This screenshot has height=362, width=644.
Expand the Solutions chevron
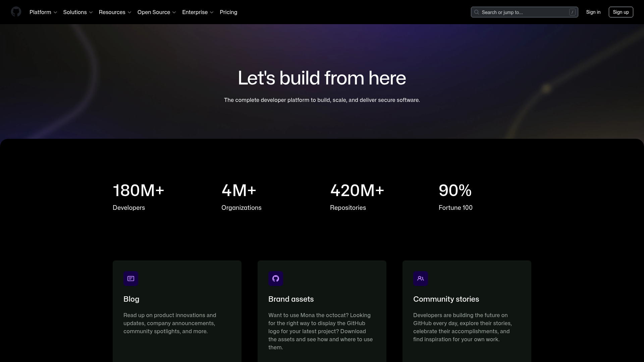[x=91, y=12]
